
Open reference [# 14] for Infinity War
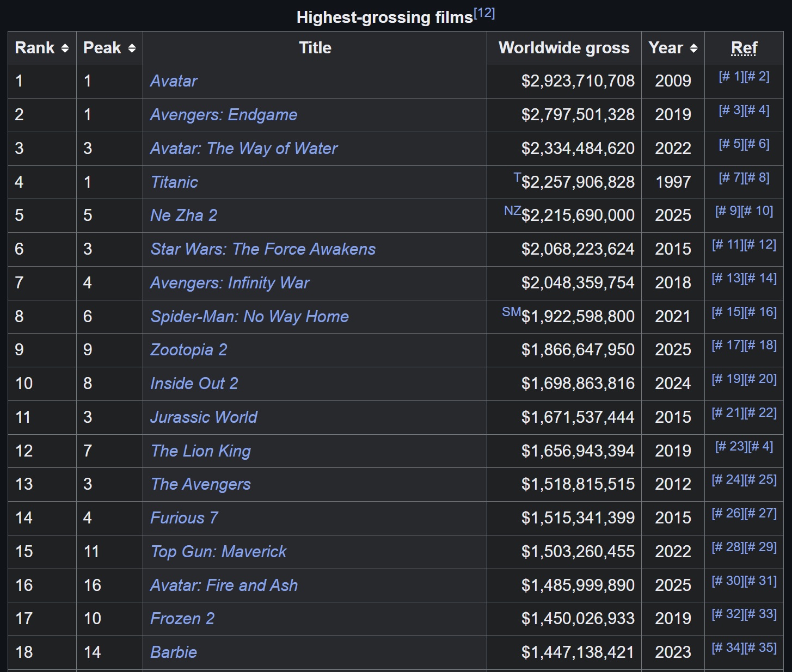760,278
